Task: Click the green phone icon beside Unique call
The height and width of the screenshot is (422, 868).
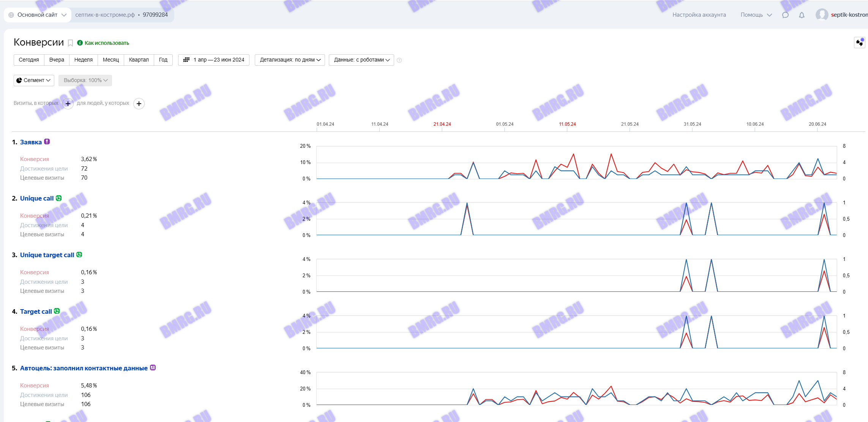Action: (59, 198)
